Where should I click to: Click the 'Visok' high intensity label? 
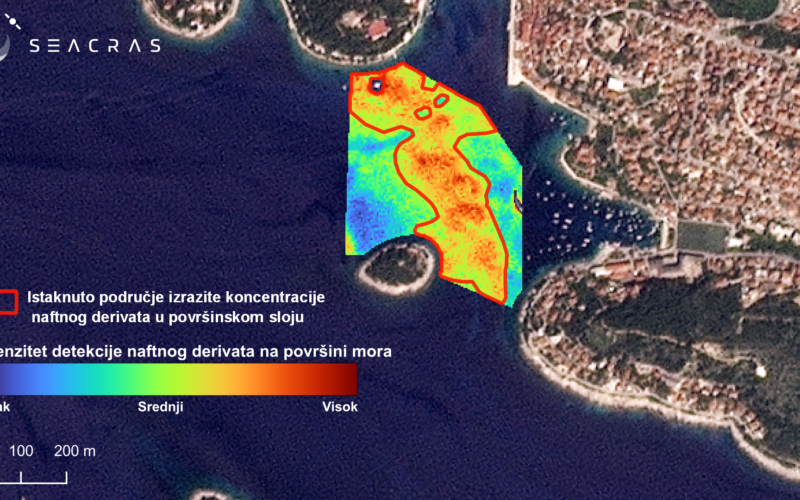click(x=339, y=407)
